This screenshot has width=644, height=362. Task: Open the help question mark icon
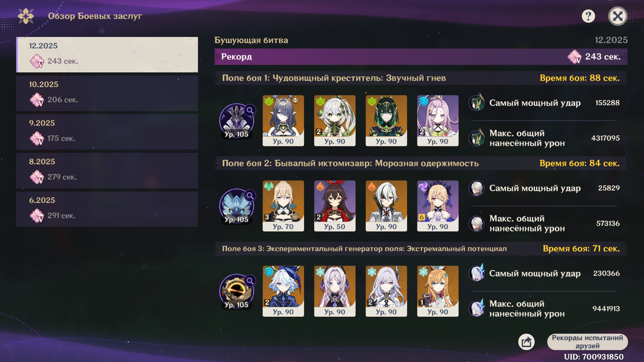(588, 16)
